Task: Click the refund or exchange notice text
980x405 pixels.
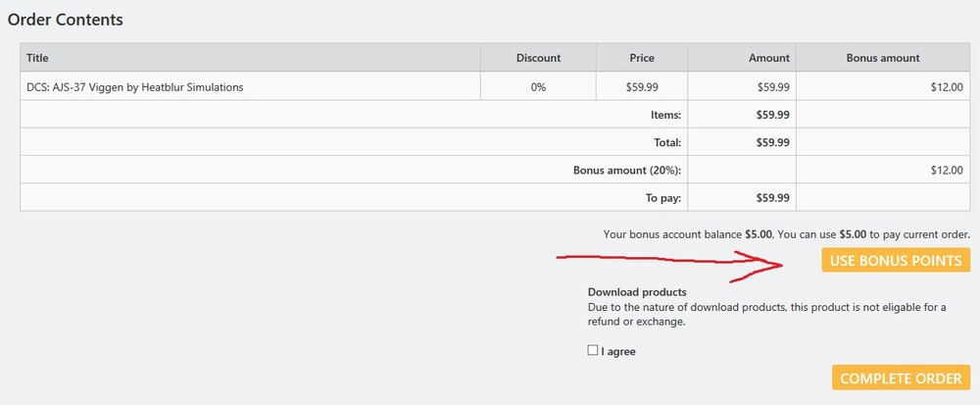Action: [766, 314]
